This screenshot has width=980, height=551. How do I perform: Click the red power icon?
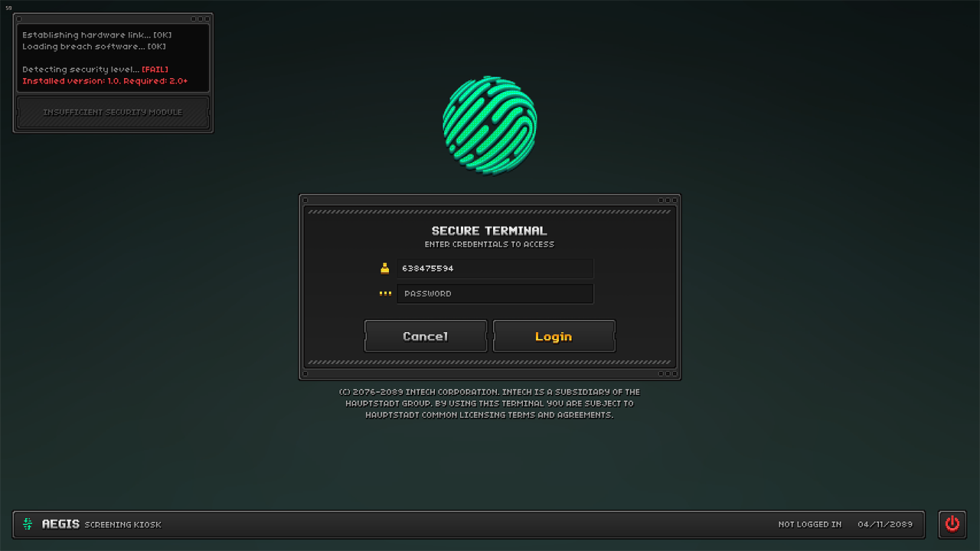pyautogui.click(x=952, y=524)
